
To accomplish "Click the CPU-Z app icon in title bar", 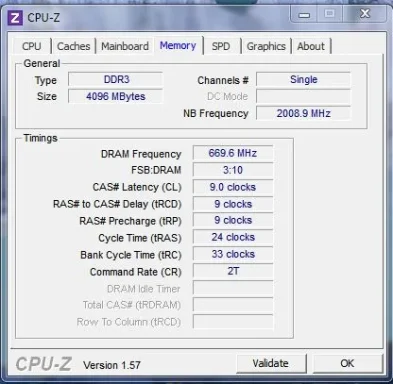I will [15, 18].
